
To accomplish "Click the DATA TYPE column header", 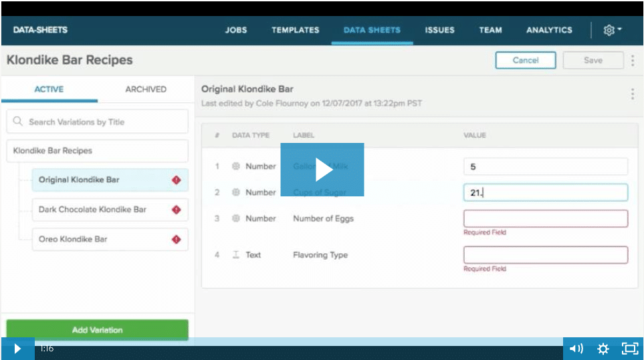I will tap(251, 135).
